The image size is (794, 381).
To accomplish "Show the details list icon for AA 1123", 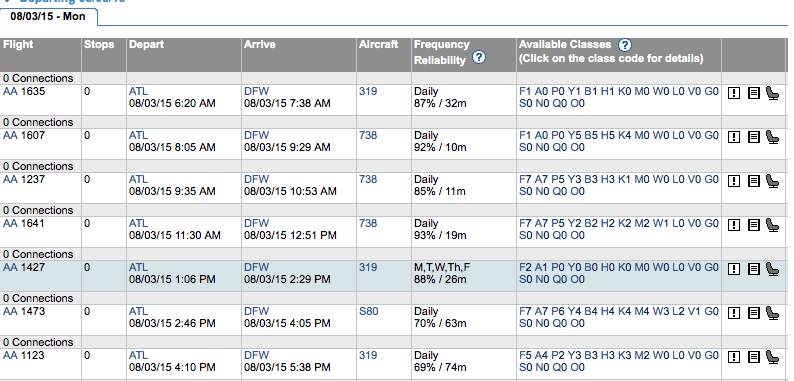I will point(753,357).
